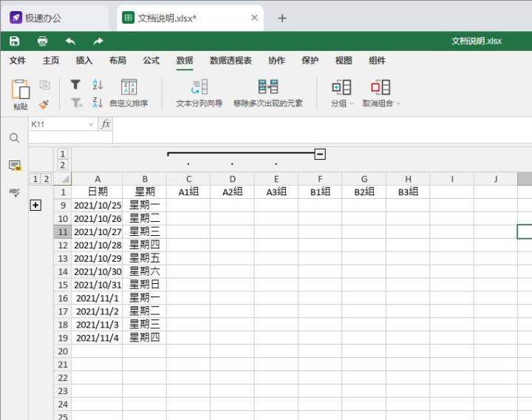Collapse column group with the minus button
This screenshot has height=420, width=532.
pos(320,154)
